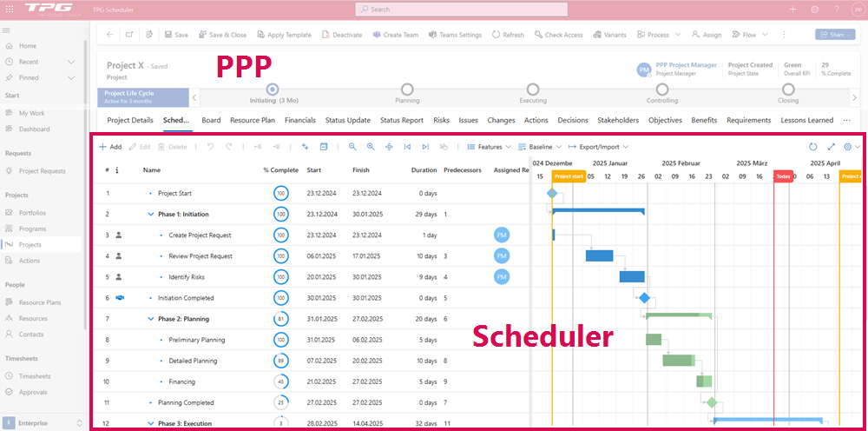
Task: Click the zoom out magnifier icon
Action: click(x=352, y=147)
